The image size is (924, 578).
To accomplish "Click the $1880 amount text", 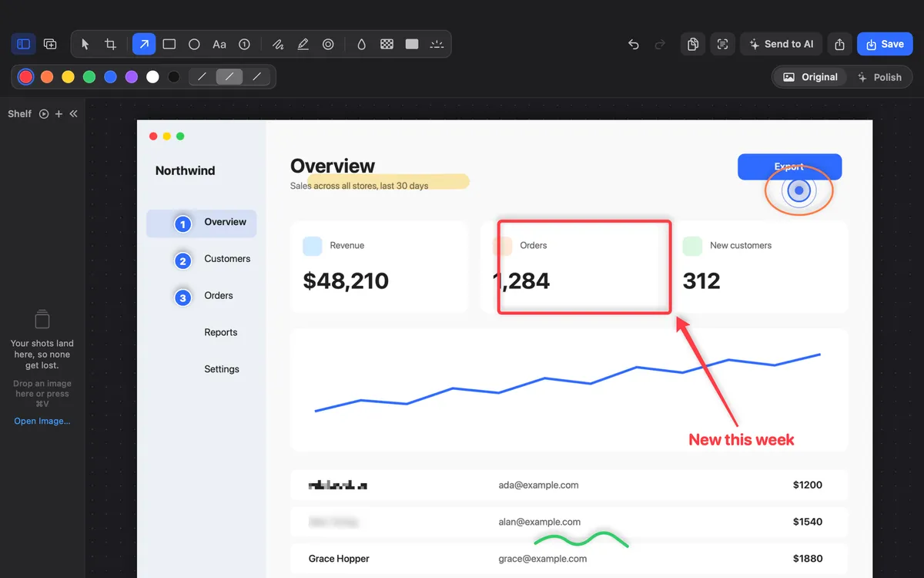I will 808,559.
